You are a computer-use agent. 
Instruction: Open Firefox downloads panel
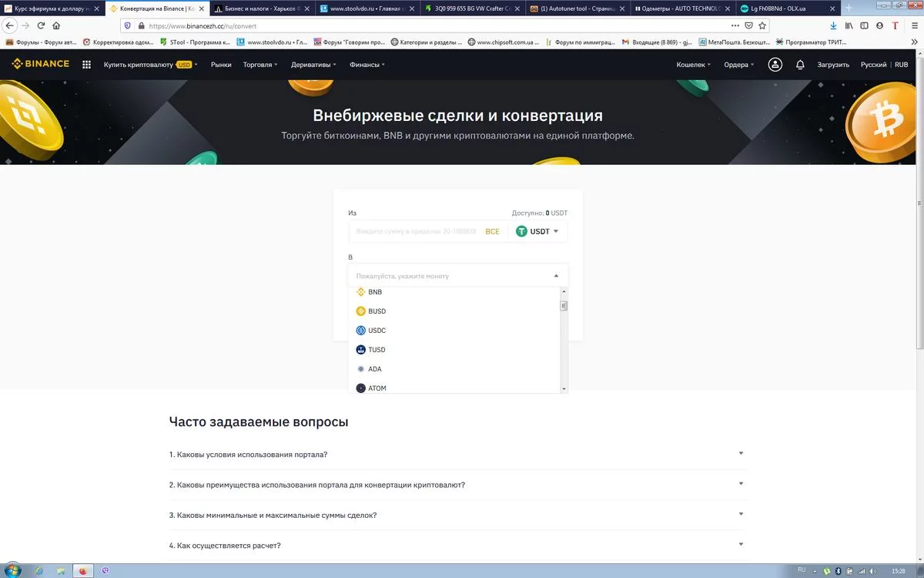[x=833, y=25]
